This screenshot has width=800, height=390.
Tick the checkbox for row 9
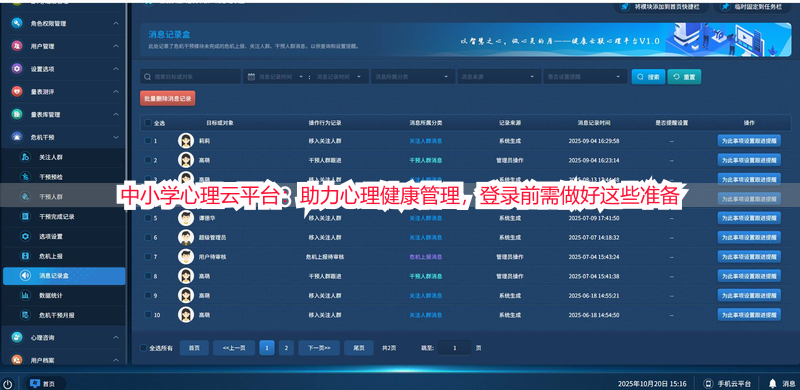(x=148, y=295)
